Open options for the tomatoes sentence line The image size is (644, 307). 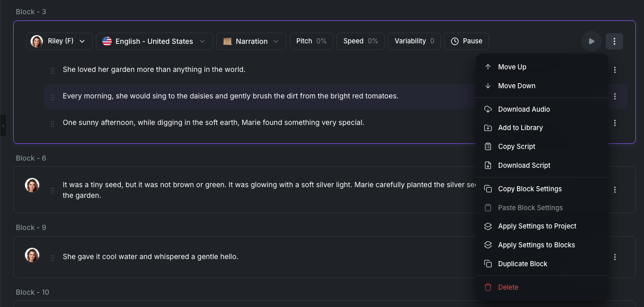click(615, 96)
